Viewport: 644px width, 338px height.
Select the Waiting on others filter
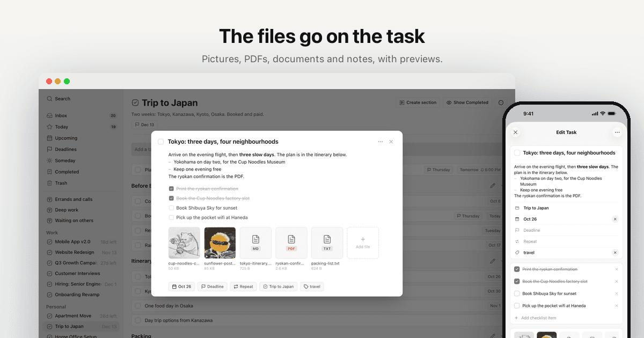pos(82,221)
